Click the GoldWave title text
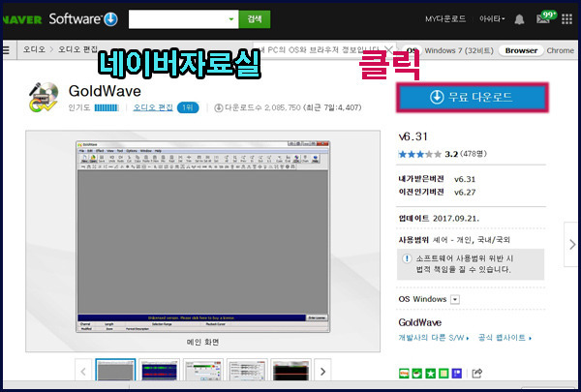 (105, 91)
